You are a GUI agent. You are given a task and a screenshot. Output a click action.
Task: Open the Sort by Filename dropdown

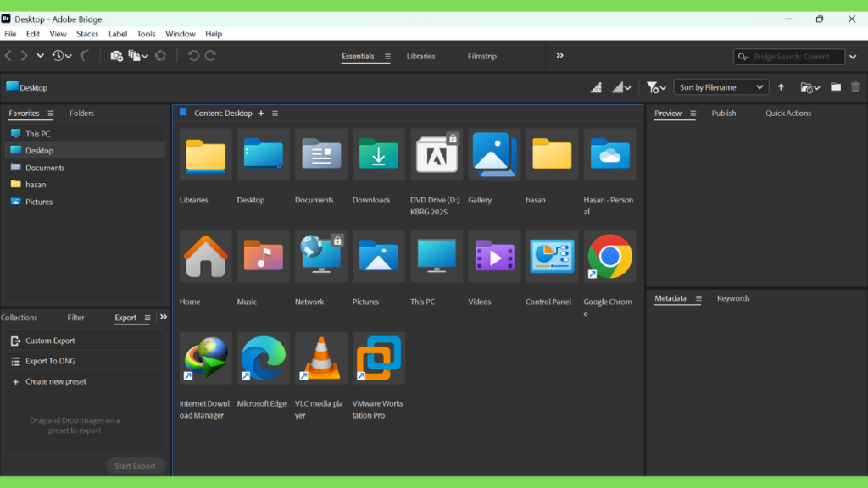[x=721, y=87]
